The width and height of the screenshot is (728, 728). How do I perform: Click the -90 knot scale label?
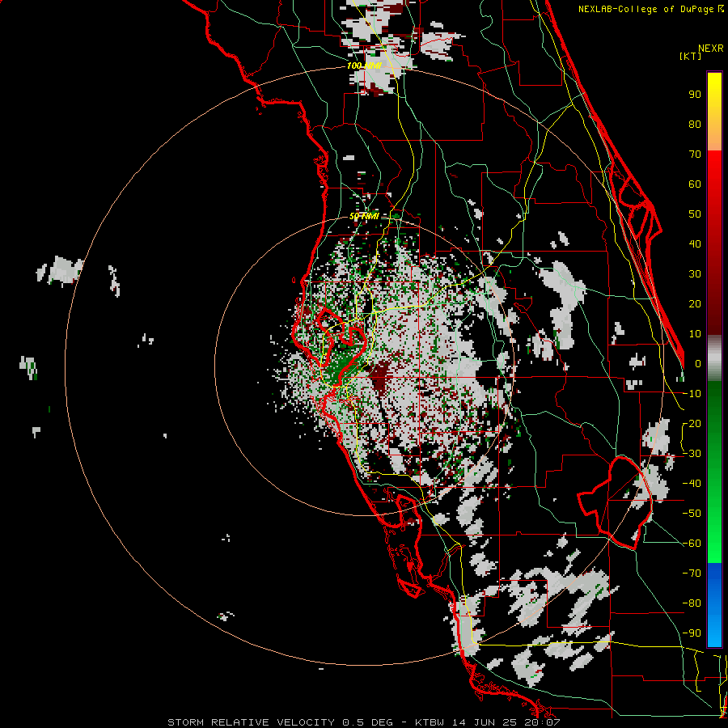[692, 633]
